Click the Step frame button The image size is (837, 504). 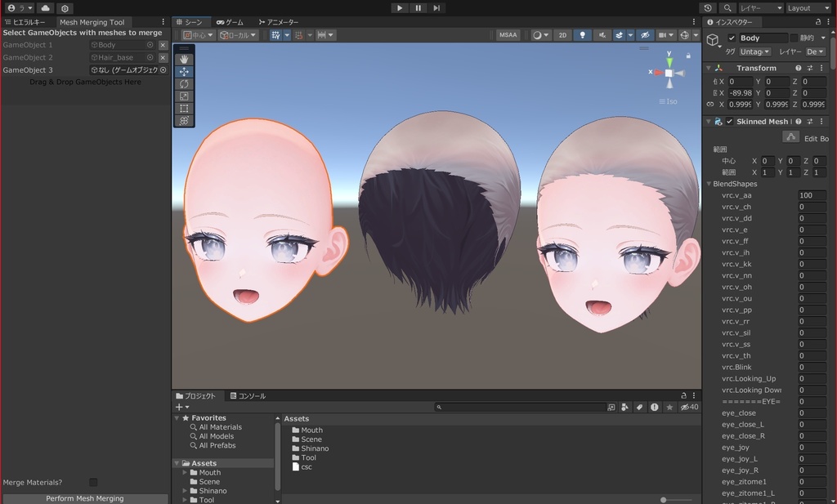(436, 8)
